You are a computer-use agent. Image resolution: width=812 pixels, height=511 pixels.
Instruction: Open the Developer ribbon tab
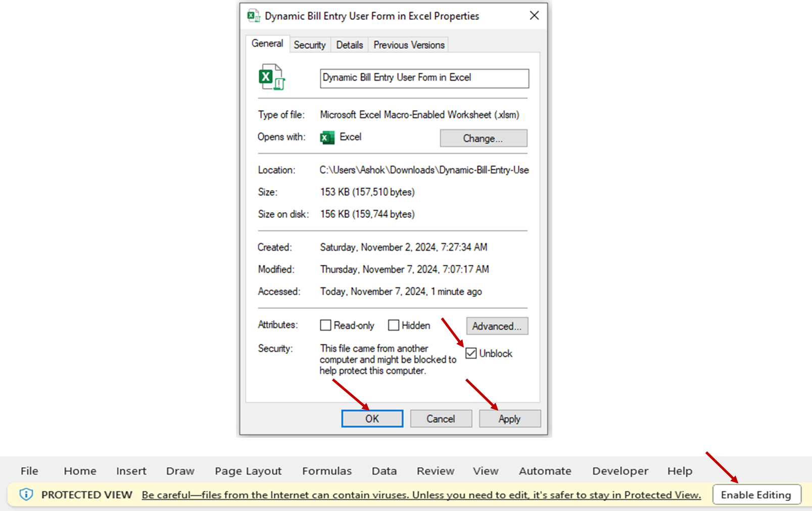pos(620,471)
